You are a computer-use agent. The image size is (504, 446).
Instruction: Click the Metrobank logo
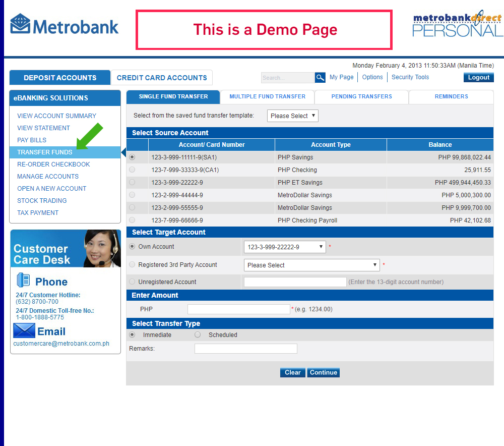(65, 24)
